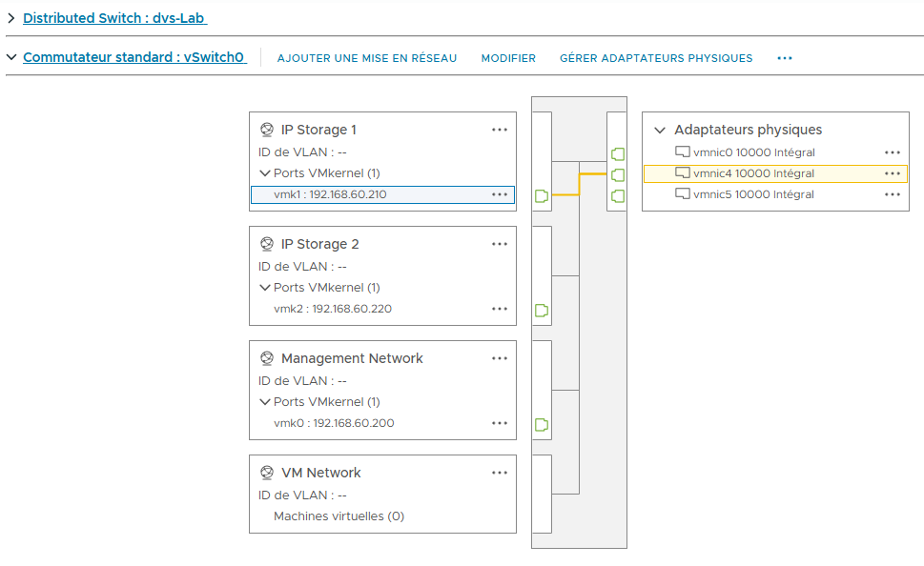Open the dvs-Lab distributed switch link
This screenshot has width=924, height=566.
pyautogui.click(x=114, y=17)
